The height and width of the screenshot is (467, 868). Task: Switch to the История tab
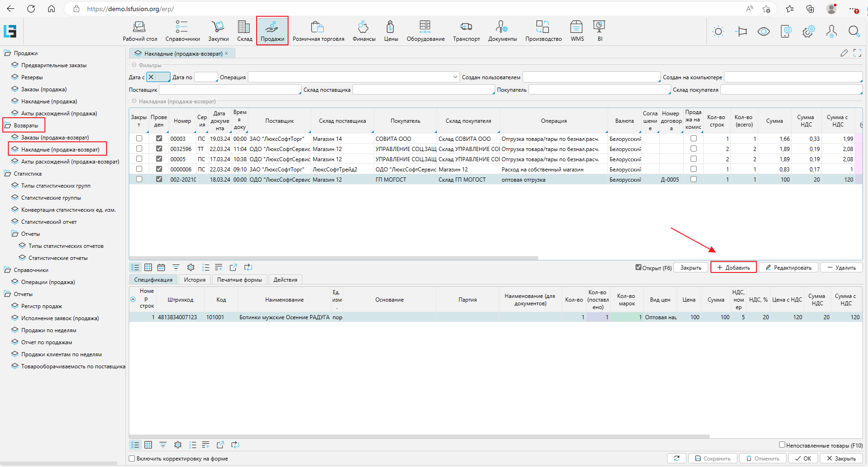pyautogui.click(x=195, y=280)
